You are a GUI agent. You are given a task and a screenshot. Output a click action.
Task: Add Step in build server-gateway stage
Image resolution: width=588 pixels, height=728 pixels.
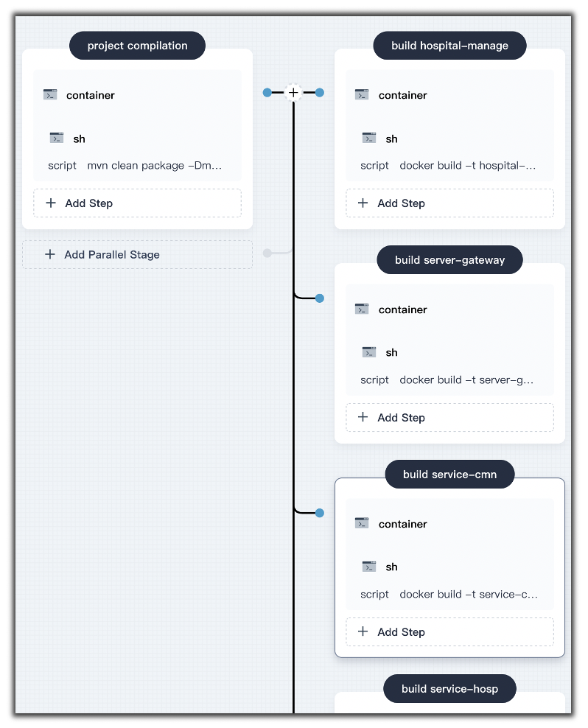pyautogui.click(x=449, y=417)
